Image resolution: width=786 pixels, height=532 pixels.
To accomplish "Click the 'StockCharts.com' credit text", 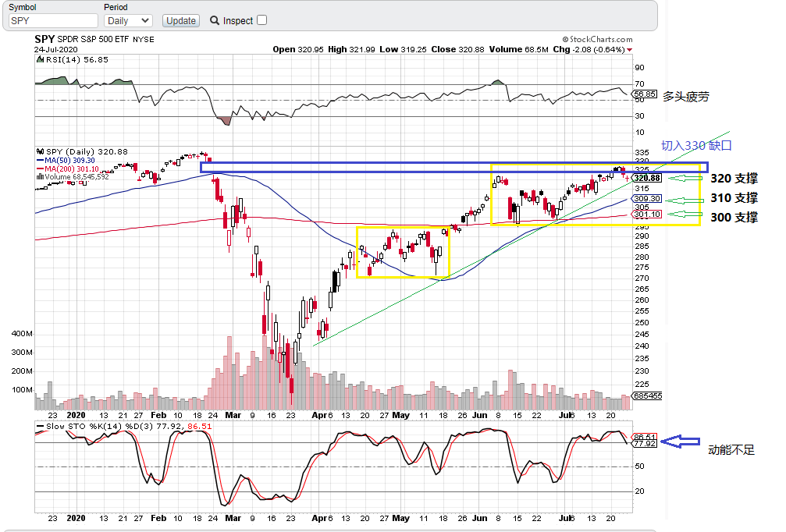I will click(x=601, y=39).
